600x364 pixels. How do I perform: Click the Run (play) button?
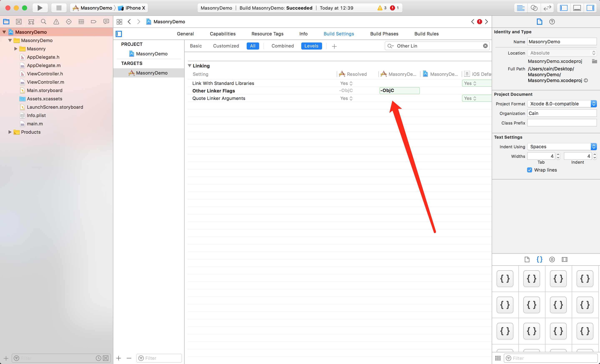(x=40, y=8)
